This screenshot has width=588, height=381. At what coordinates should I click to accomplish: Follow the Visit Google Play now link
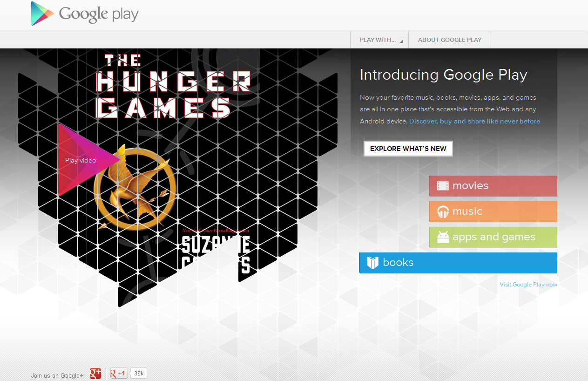point(528,284)
